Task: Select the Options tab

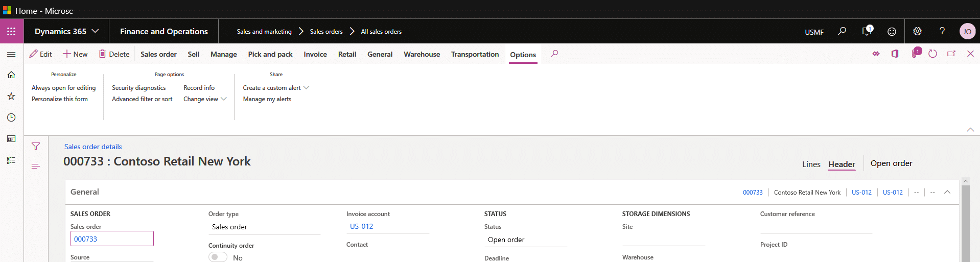Action: (523, 55)
